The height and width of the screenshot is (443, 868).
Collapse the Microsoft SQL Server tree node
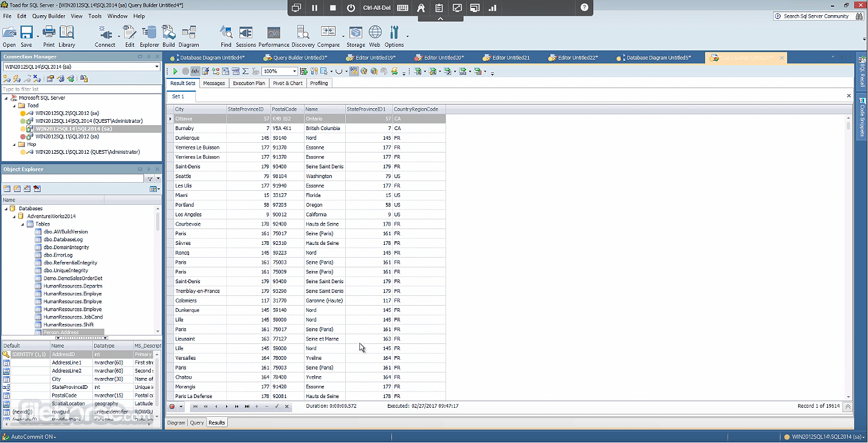pos(6,98)
